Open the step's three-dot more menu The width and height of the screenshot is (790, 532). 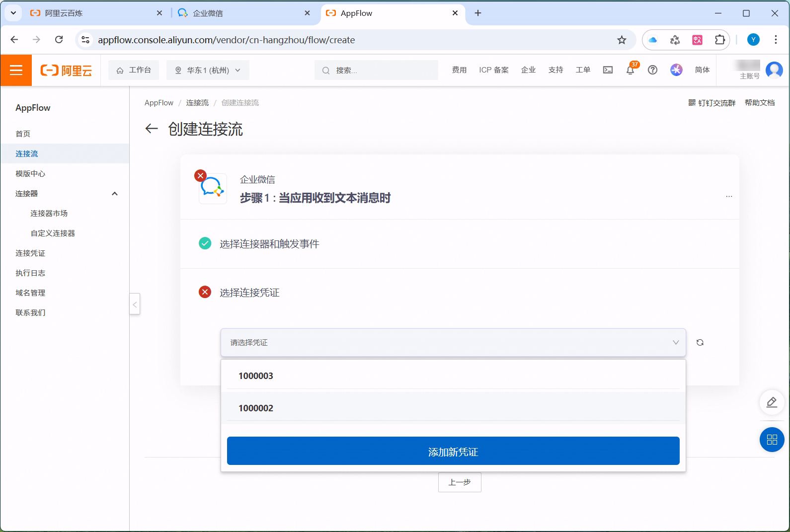click(729, 197)
